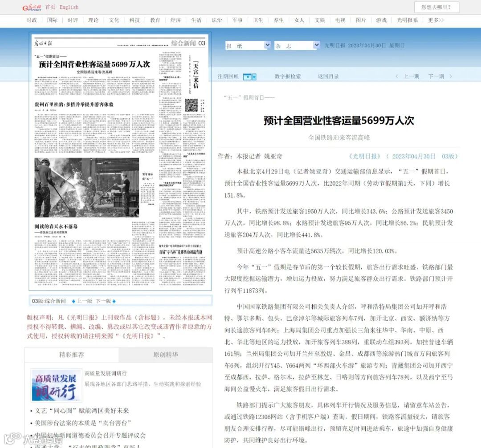
Task: Click the right chevron after 下一期
Action: coord(451,77)
